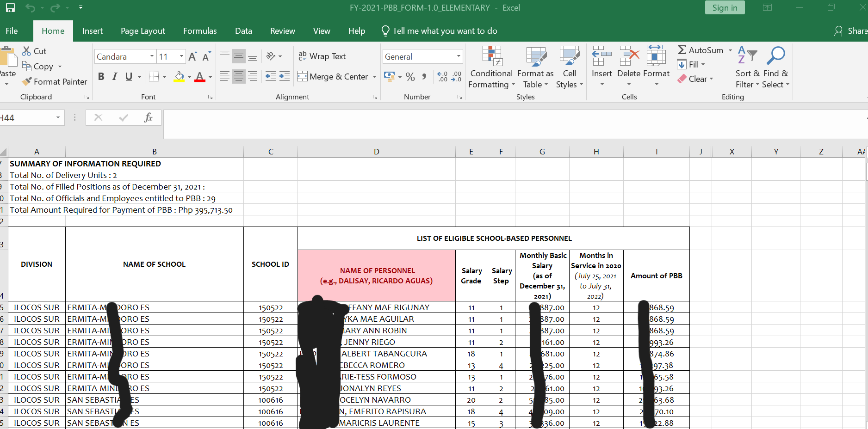
Task: Increase cell indent
Action: [x=285, y=77]
